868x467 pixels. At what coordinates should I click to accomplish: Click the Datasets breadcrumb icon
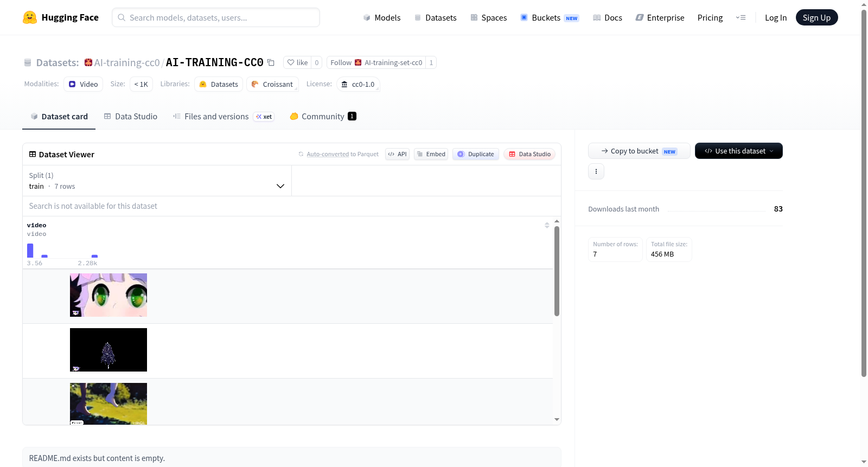pos(28,62)
